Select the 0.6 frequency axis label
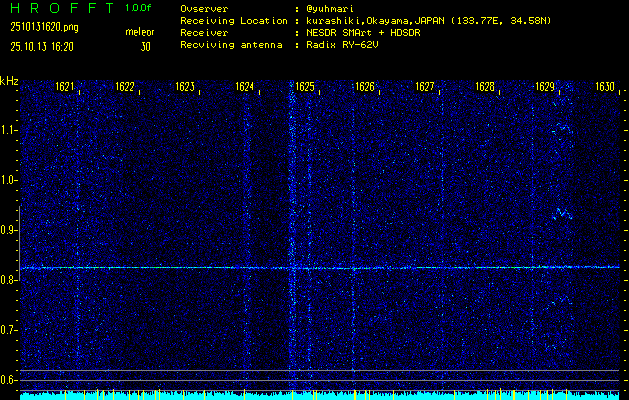 click(8, 380)
